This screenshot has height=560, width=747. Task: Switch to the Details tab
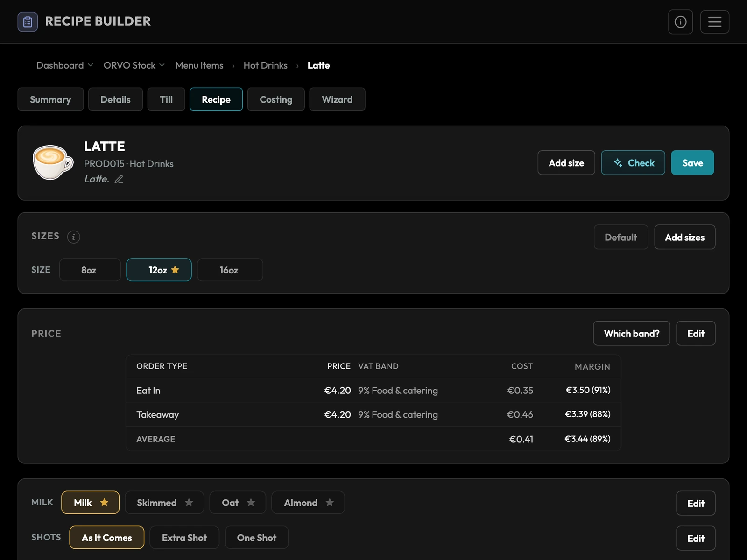(x=115, y=99)
